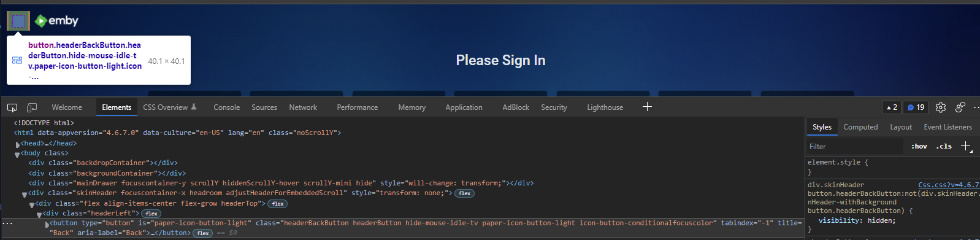Switch to the Welcome tab
980x240 pixels.
tap(67, 107)
